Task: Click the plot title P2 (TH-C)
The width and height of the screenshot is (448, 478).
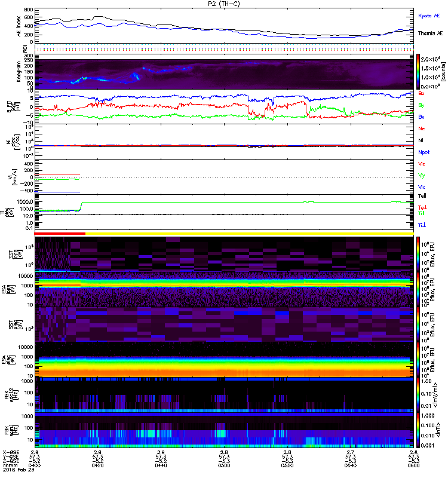Action: click(x=224, y=4)
